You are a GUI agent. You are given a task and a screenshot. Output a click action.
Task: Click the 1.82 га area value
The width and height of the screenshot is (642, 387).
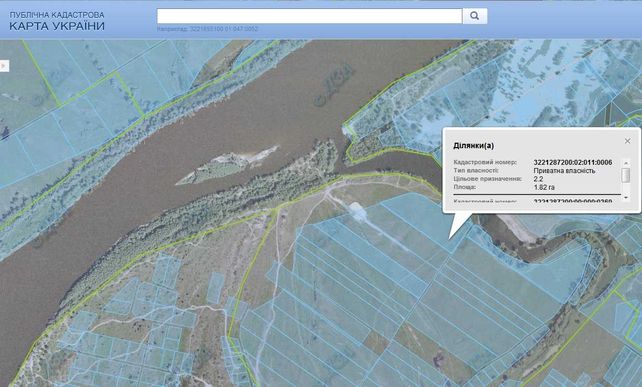tap(544, 188)
